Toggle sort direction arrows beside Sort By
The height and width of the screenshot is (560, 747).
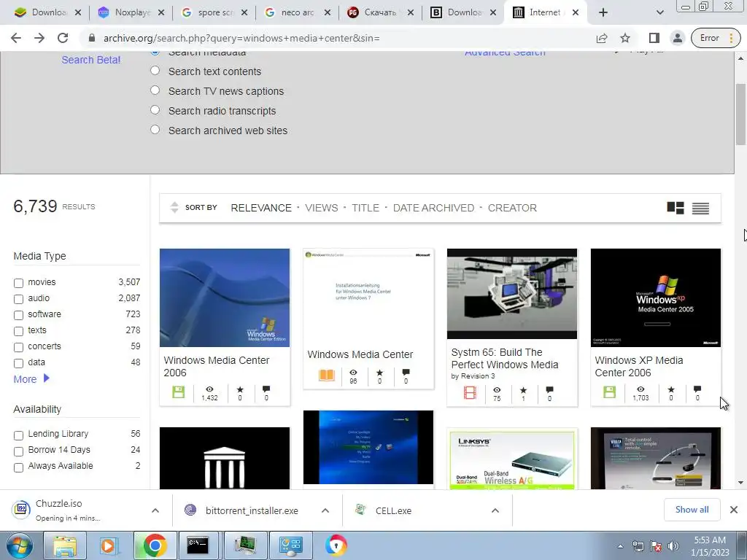174,208
